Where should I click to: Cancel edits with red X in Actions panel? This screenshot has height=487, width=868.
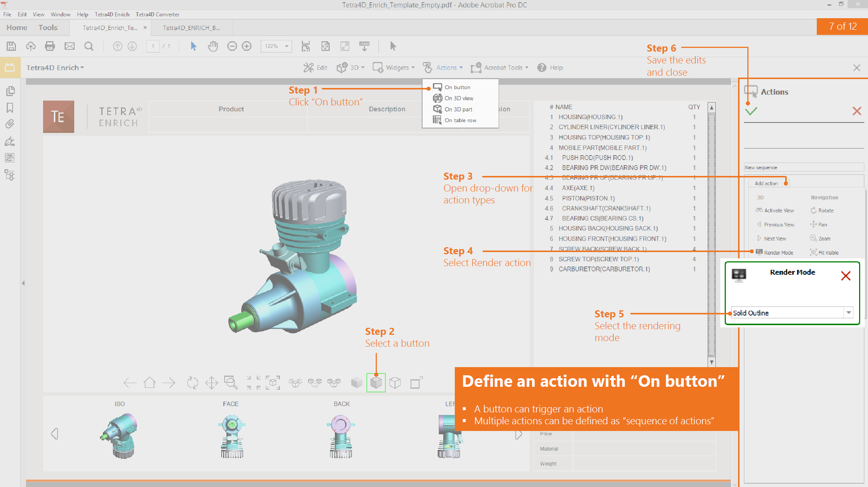coord(856,111)
